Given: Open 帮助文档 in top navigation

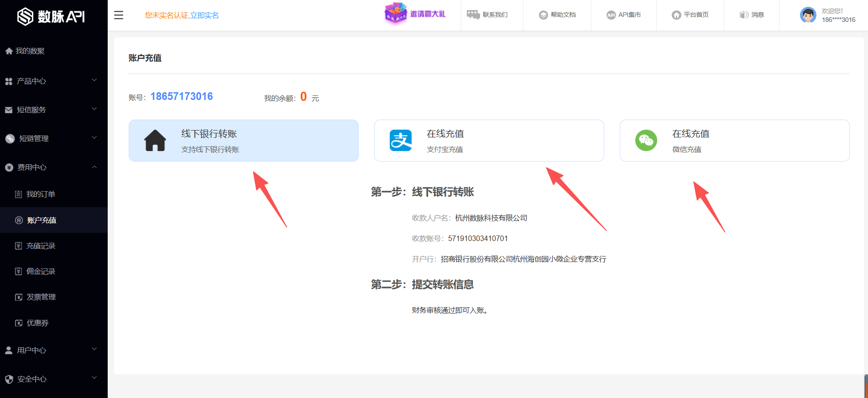Looking at the screenshot, I should 557,15.
